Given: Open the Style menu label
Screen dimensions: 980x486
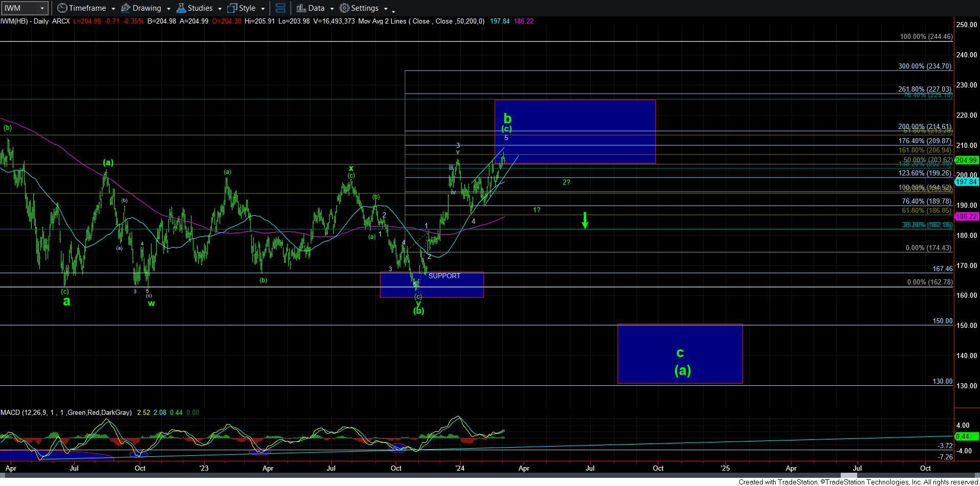Looking at the screenshot, I should coord(247,8).
